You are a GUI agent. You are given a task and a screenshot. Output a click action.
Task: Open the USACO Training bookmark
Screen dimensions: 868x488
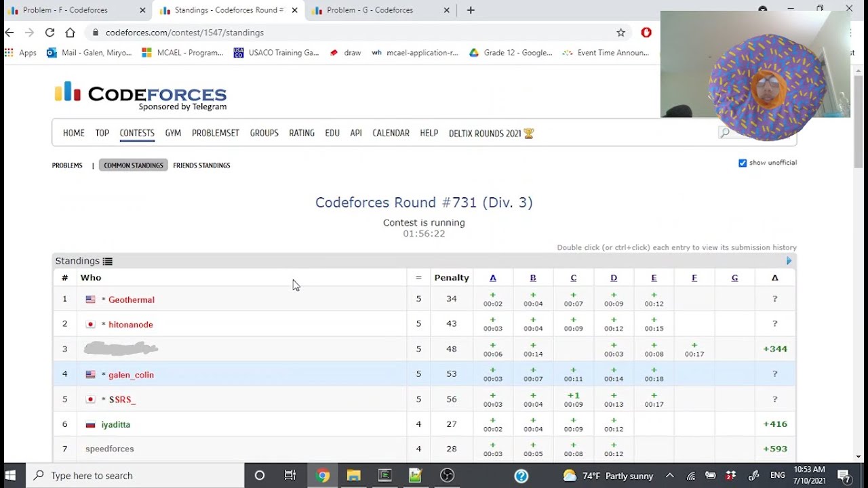click(276, 53)
